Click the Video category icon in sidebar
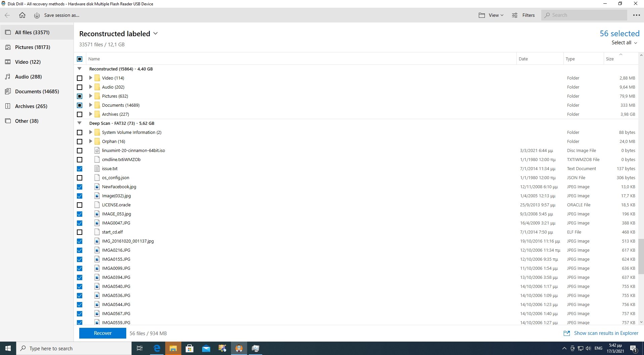The height and width of the screenshot is (355, 644). (x=8, y=62)
